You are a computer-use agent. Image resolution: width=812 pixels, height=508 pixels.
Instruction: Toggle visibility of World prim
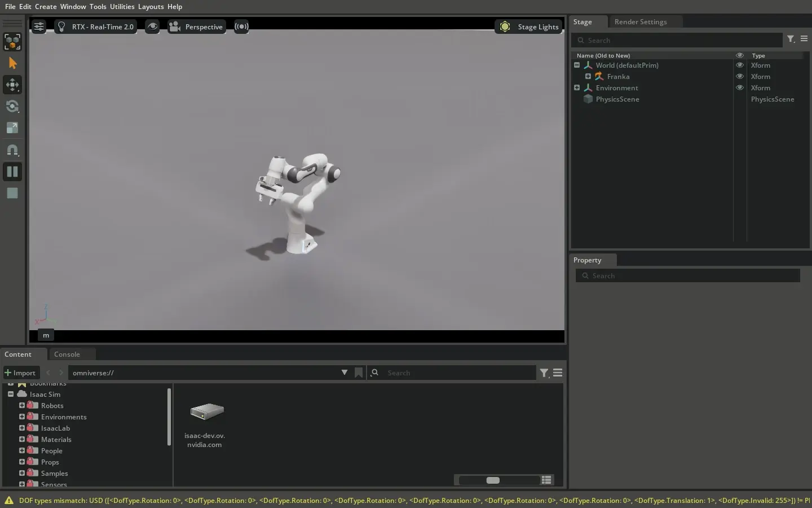click(739, 65)
